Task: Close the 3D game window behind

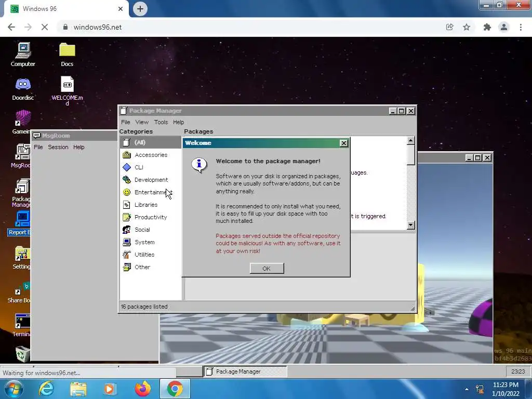Action: pyautogui.click(x=487, y=158)
